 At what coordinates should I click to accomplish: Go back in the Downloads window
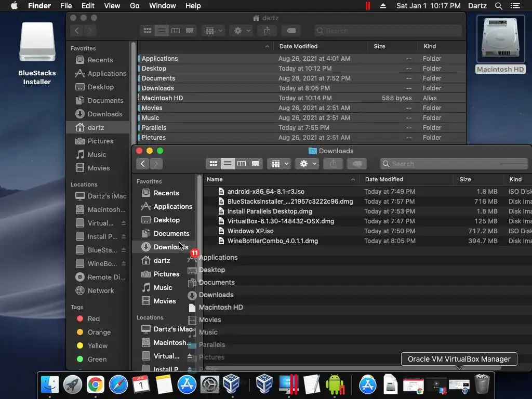point(143,164)
